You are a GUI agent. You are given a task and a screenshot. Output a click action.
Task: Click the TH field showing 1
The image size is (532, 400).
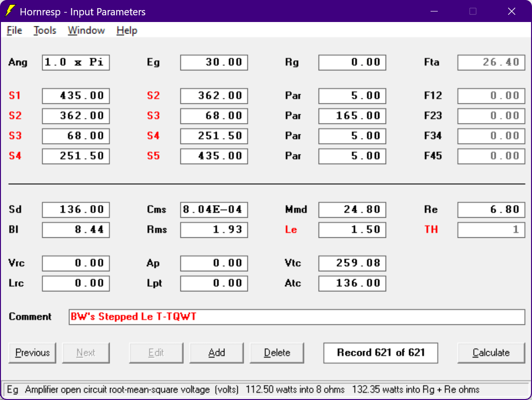coord(491,230)
